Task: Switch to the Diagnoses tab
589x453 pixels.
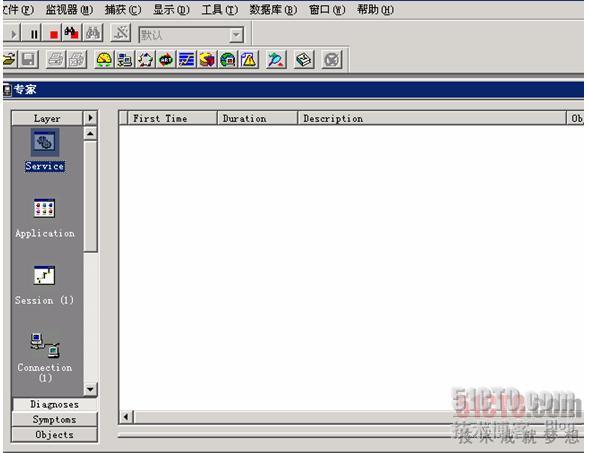Action: point(54,404)
